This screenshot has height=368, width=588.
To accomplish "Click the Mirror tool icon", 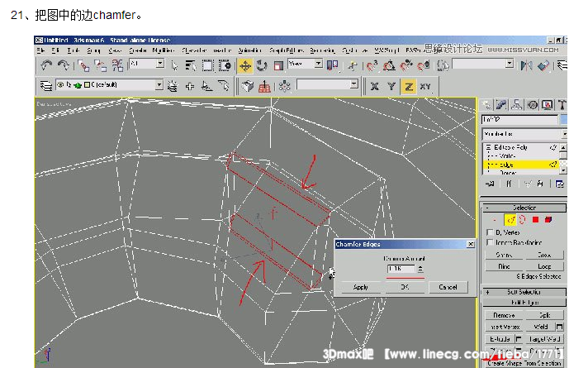I will point(526,65).
